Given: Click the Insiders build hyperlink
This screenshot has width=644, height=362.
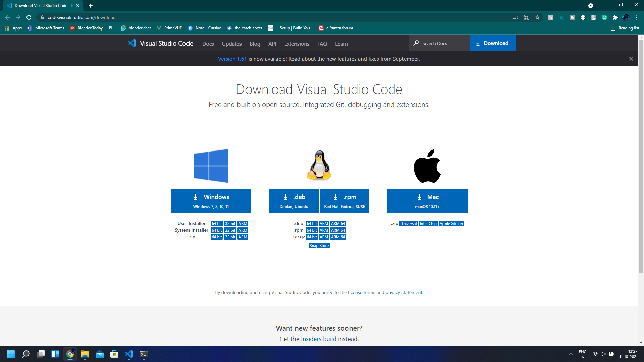Looking at the screenshot, I should [318, 338].
